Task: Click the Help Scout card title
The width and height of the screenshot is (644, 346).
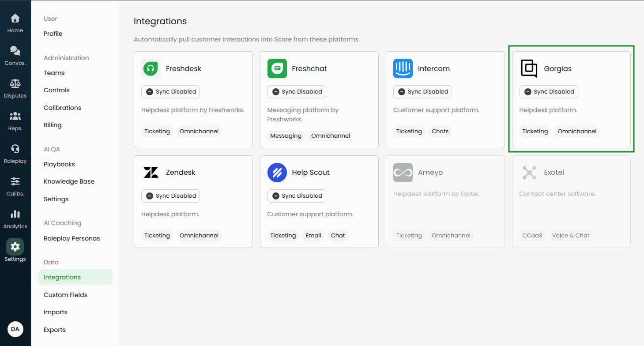Action: point(311,173)
